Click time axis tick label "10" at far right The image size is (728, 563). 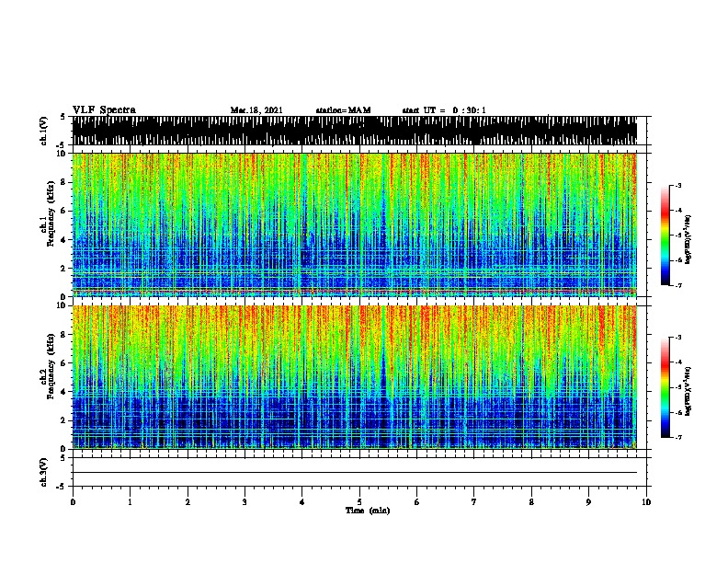pos(646,502)
